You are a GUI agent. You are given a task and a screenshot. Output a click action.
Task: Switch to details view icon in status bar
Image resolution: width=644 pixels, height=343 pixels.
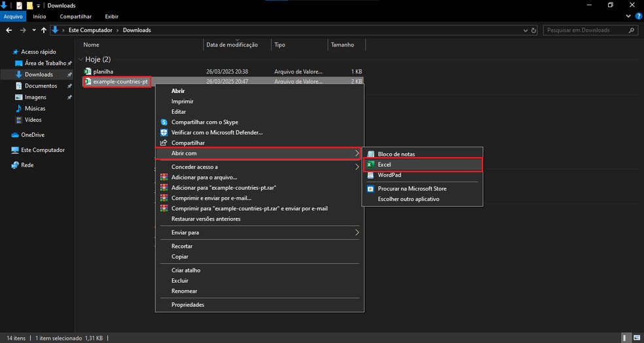coord(625,338)
